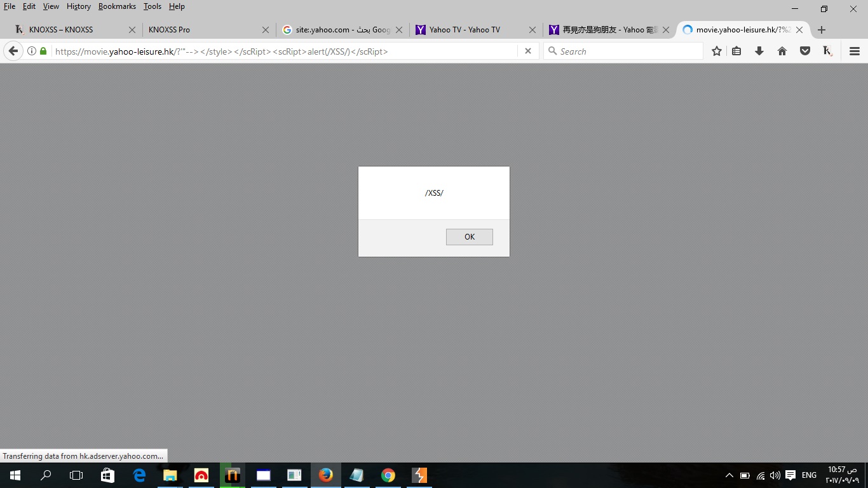868x488 pixels.
Task: Open the Windows Start menu
Action: click(15, 475)
